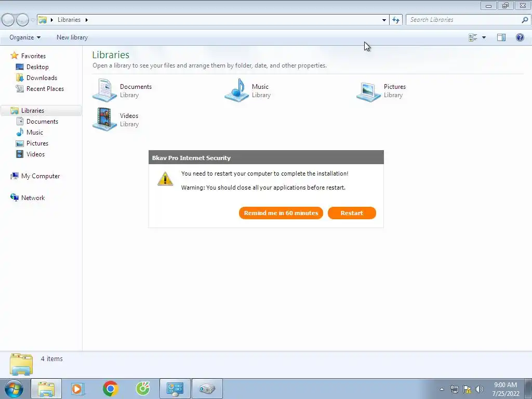Click the Forward navigation button
Screen dimensions: 532x399
[22, 20]
